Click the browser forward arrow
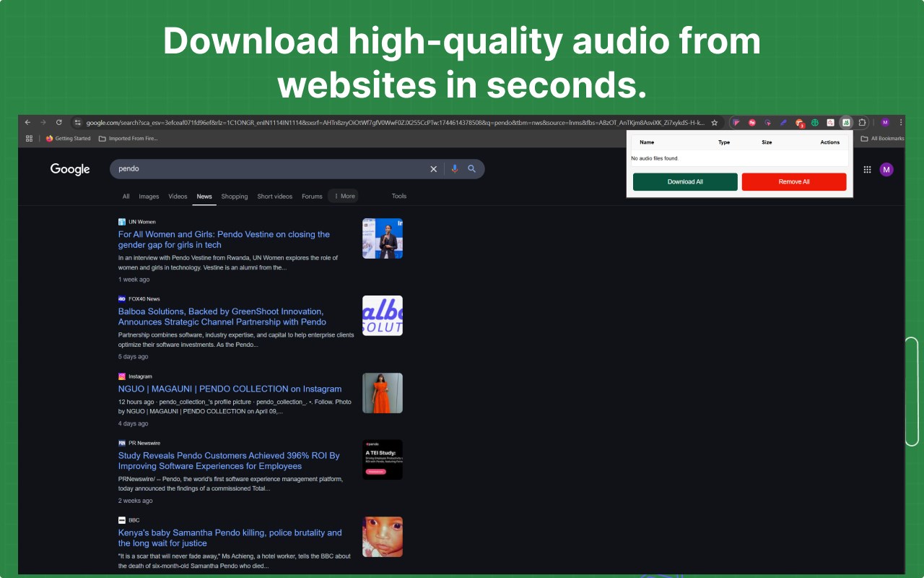The height and width of the screenshot is (578, 924). click(43, 123)
